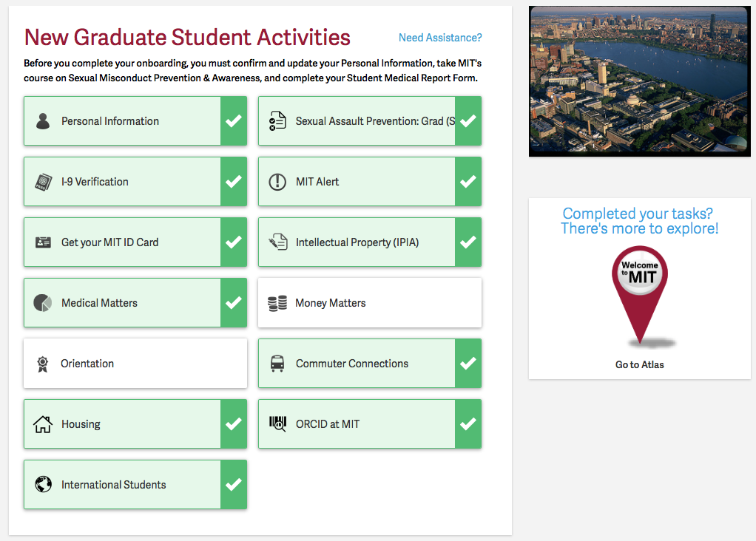
Task: Click the green checkmark on Medical Matters
Action: [x=234, y=302]
